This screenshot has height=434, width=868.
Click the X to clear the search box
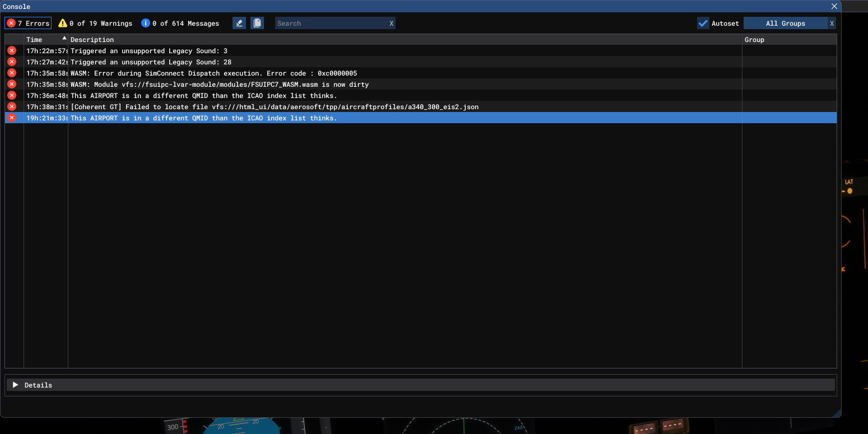pyautogui.click(x=391, y=23)
